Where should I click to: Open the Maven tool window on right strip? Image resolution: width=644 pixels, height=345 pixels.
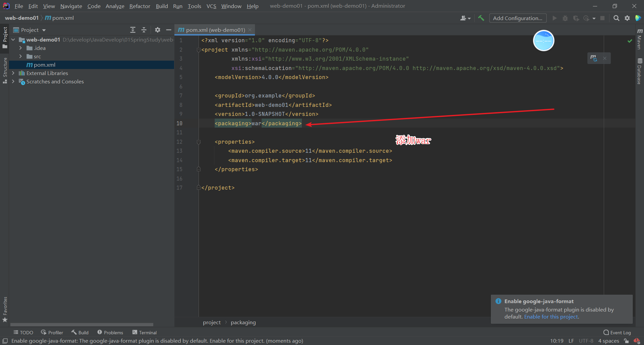[640, 39]
